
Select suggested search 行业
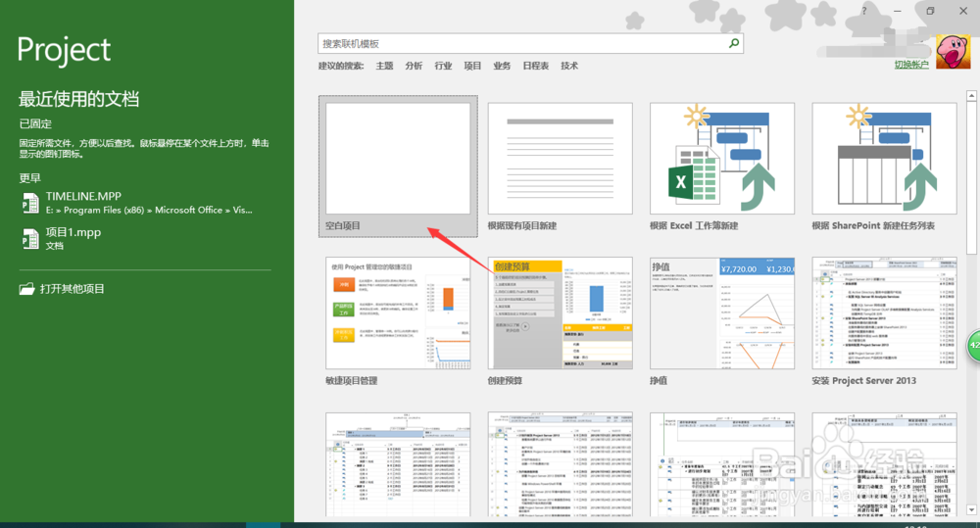point(443,66)
